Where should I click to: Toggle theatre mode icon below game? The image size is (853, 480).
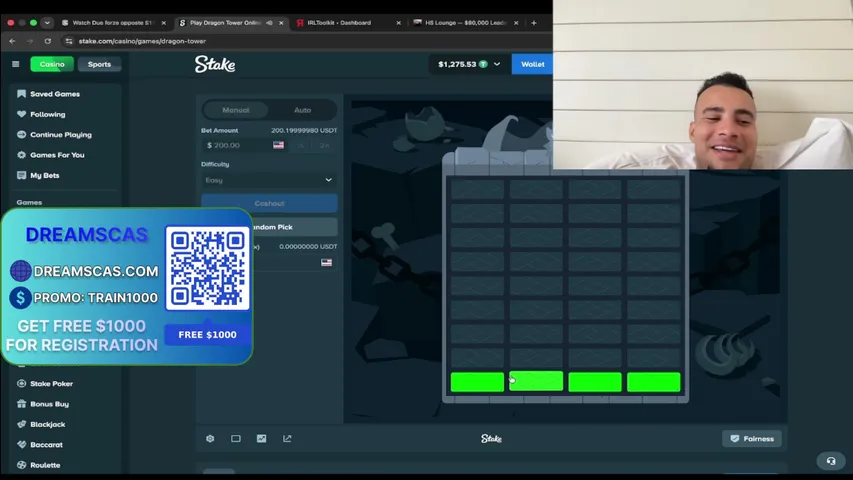point(236,439)
